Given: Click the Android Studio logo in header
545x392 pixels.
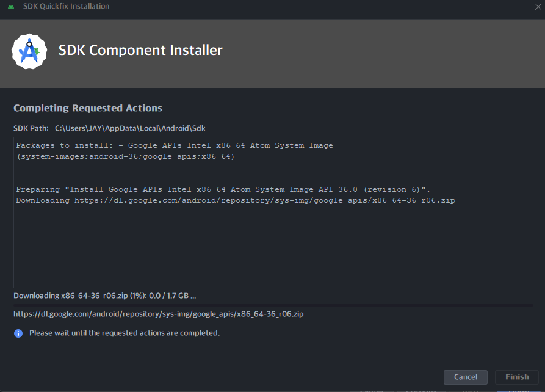Looking at the screenshot, I should pyautogui.click(x=29, y=51).
